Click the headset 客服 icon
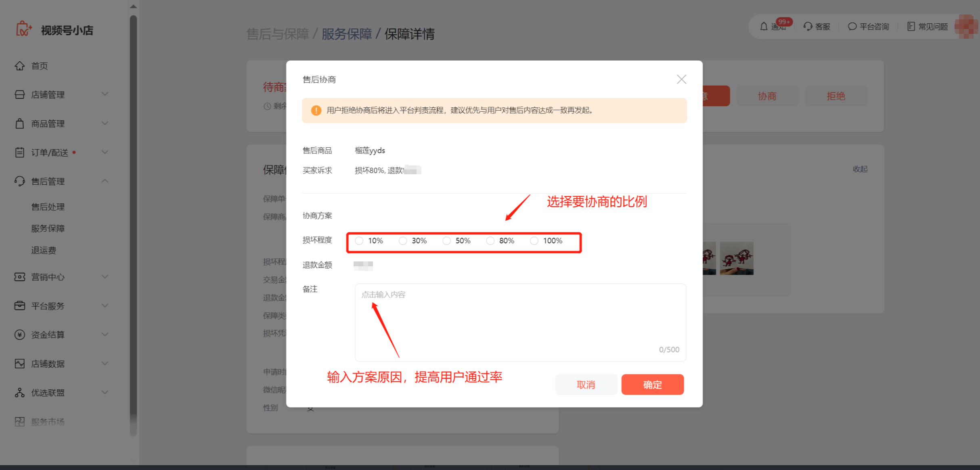 808,27
